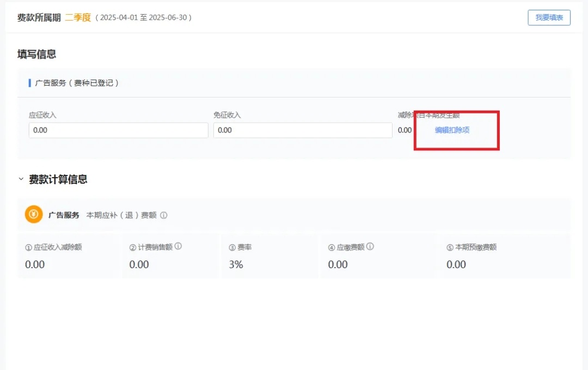Show info tooltip beside 本期应补（退）费额
The image size is (588, 370).
coord(164,215)
